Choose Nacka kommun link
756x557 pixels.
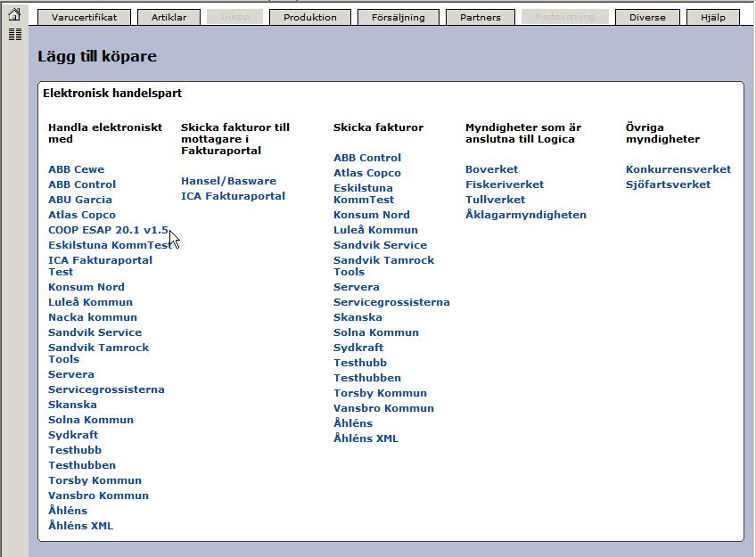(93, 317)
